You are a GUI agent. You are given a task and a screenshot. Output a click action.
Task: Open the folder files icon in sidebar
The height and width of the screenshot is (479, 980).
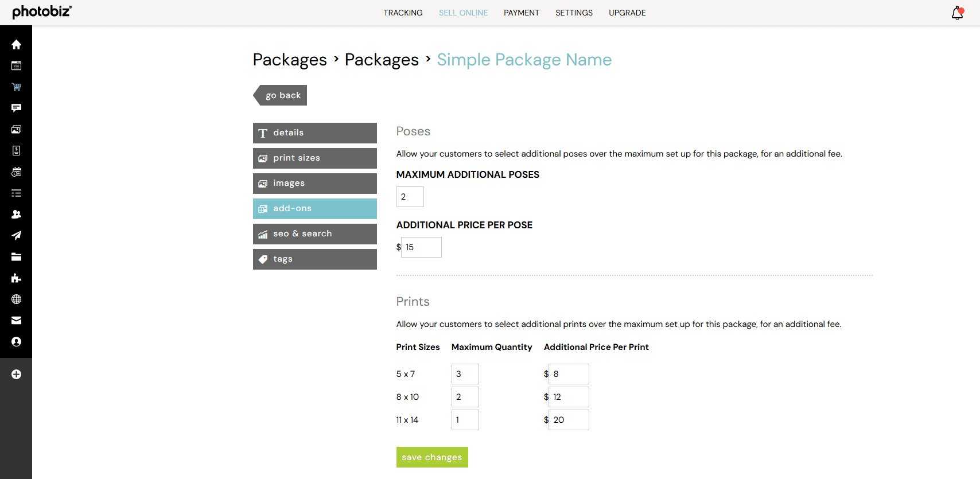[16, 257]
